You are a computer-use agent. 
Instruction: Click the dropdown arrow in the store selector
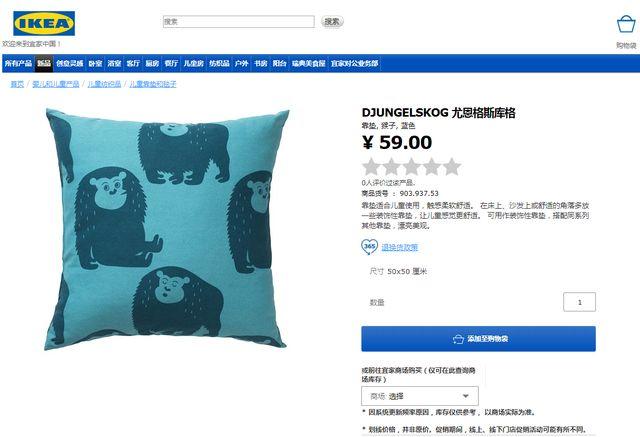(x=465, y=396)
